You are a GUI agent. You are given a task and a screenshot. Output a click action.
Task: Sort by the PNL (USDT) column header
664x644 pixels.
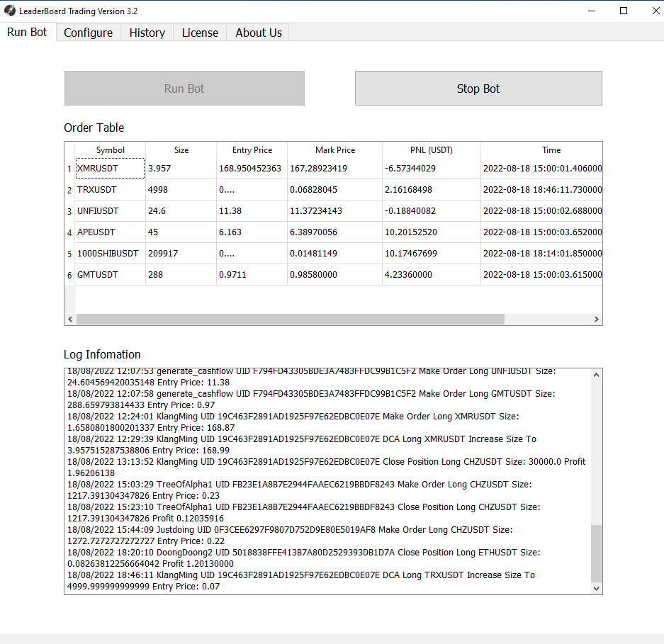[431, 150]
